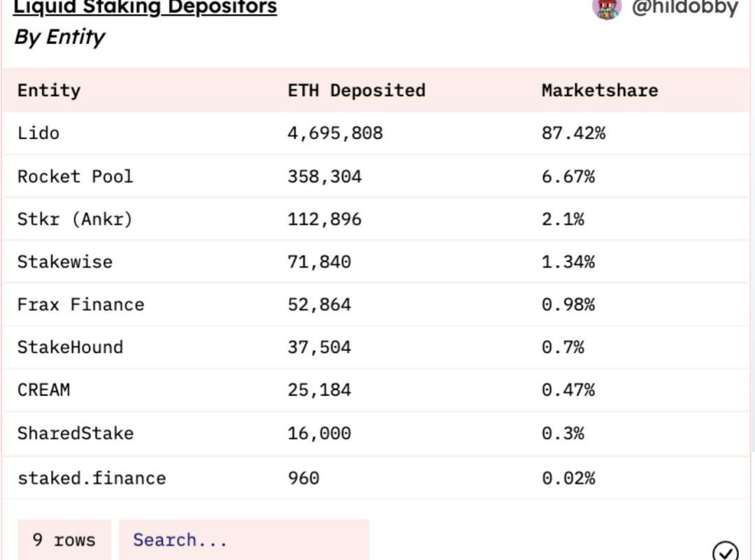
Task: Click the Search input field
Action: click(x=243, y=540)
